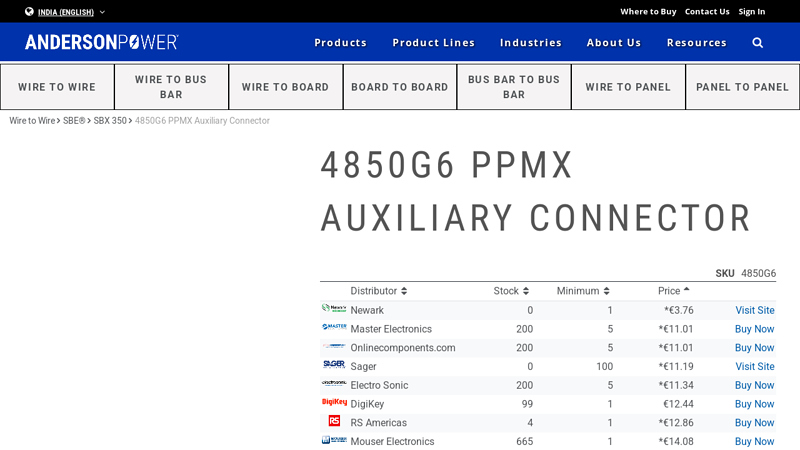Visit Site for Sager

755,366
